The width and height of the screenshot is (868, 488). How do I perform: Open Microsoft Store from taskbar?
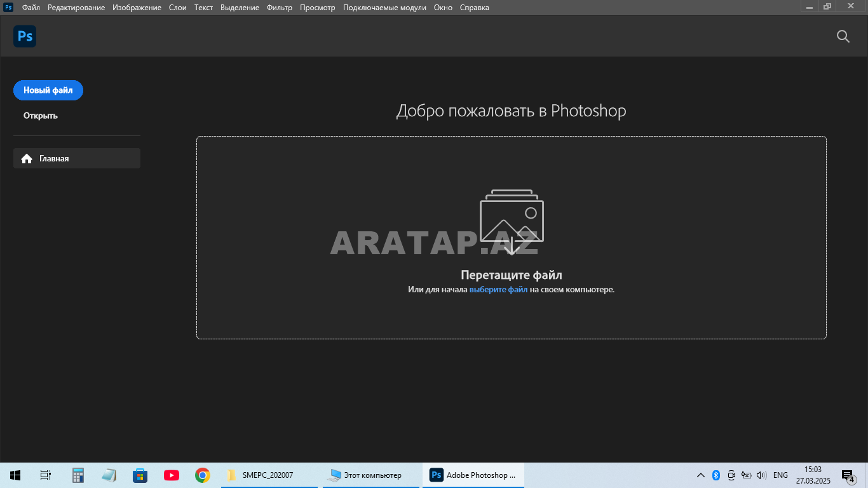(x=140, y=475)
